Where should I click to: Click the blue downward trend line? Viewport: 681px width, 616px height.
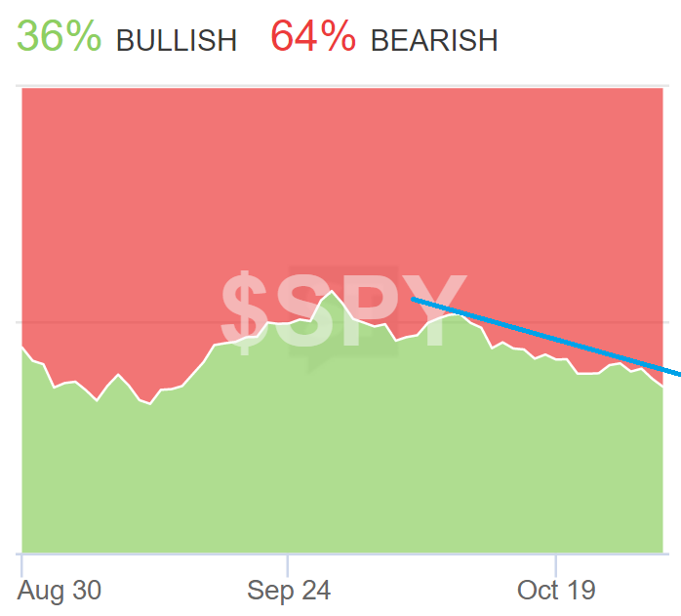coord(546,335)
